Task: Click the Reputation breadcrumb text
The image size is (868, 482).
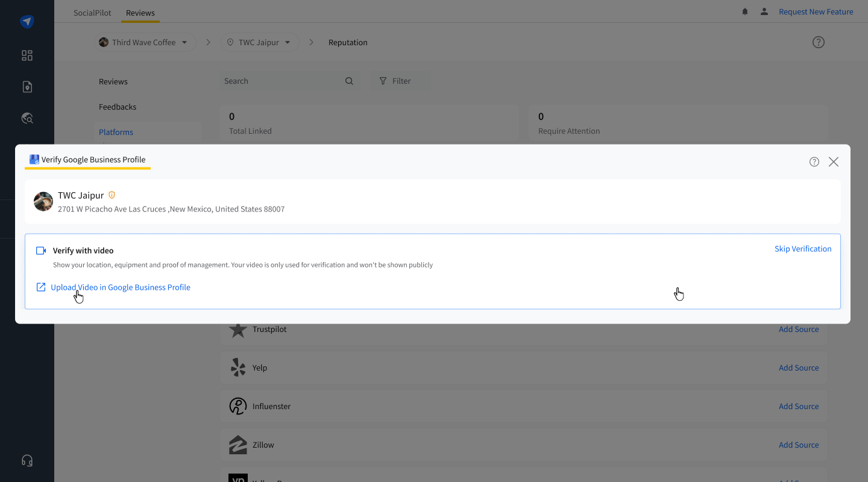Action: [x=348, y=42]
